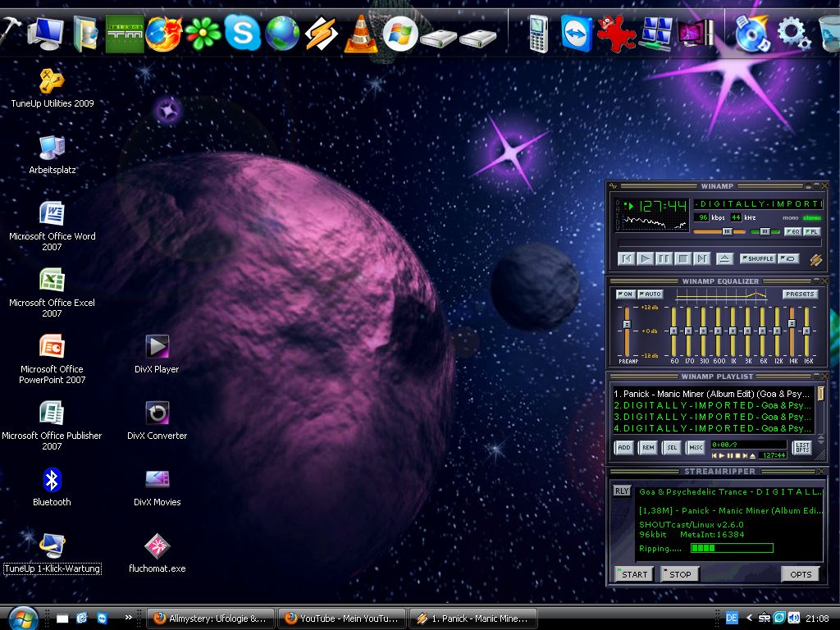Click DE language indicator in tray
This screenshot has height=630, width=840.
[731, 618]
